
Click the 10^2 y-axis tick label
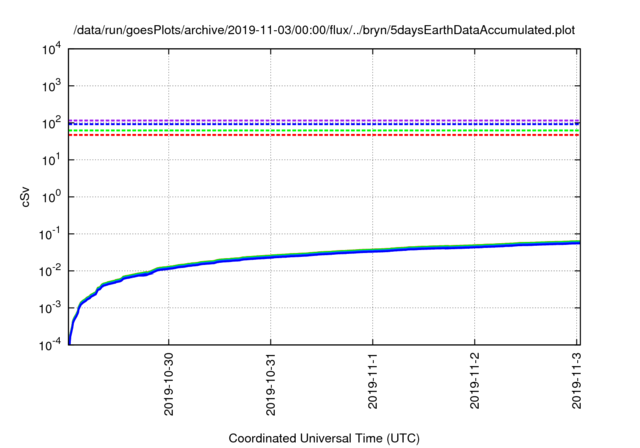click(x=51, y=123)
